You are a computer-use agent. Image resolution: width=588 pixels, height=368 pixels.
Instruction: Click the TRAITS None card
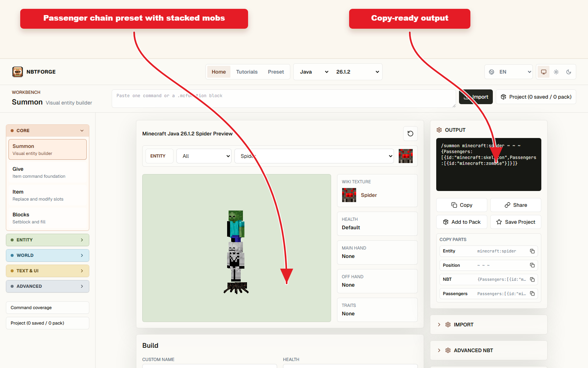377,310
